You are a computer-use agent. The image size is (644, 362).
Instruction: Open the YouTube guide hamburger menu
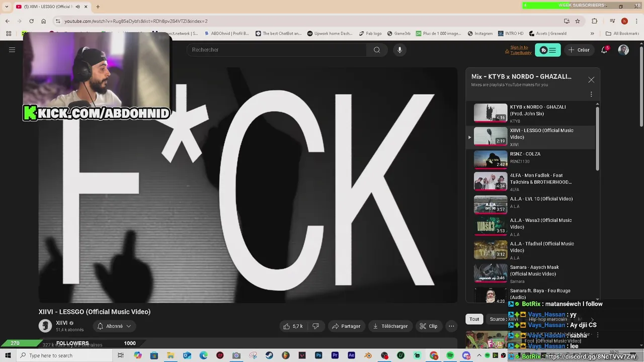(12, 50)
